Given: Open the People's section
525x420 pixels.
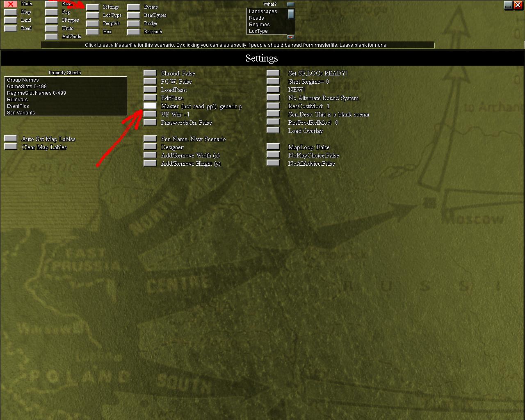Looking at the screenshot, I should click(93, 24).
